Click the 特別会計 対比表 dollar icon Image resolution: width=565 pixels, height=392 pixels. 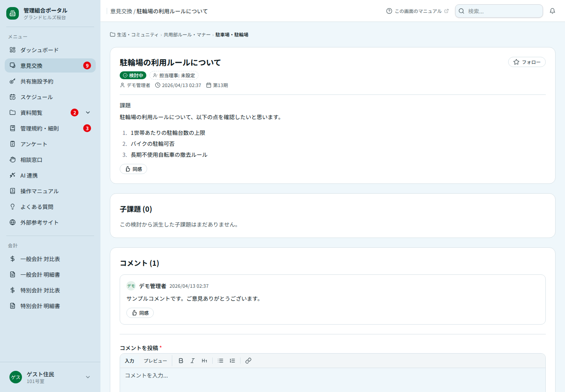13,290
